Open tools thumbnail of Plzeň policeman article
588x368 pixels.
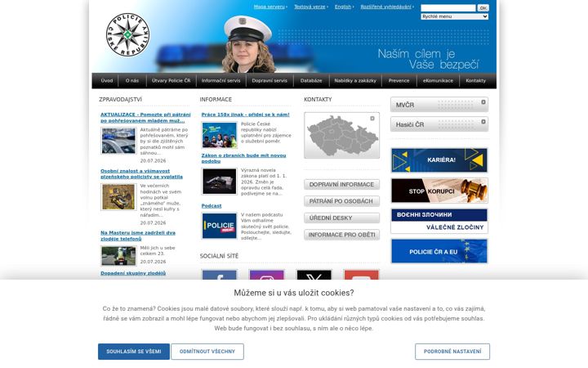(118, 197)
